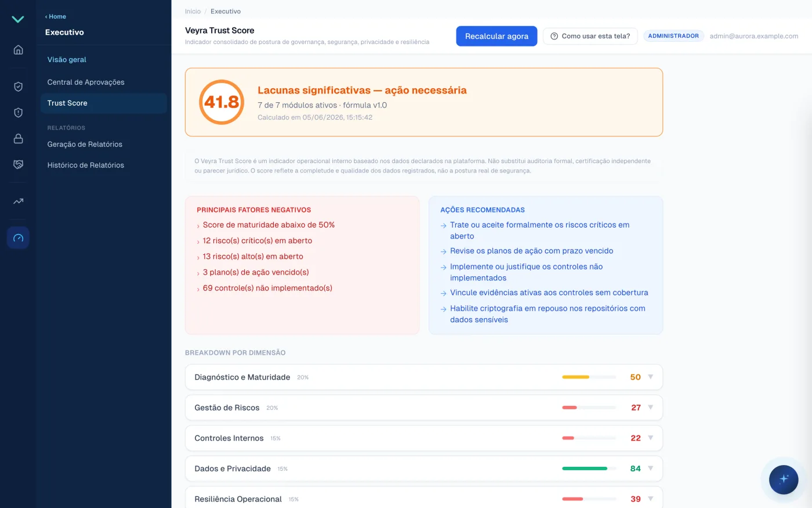Expand the Resiliência Operacional row
The image size is (812, 508).
[424, 499]
